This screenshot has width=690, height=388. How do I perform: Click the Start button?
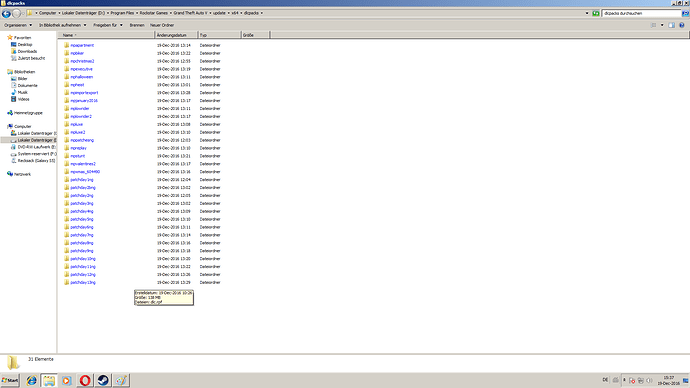pyautogui.click(x=10, y=380)
